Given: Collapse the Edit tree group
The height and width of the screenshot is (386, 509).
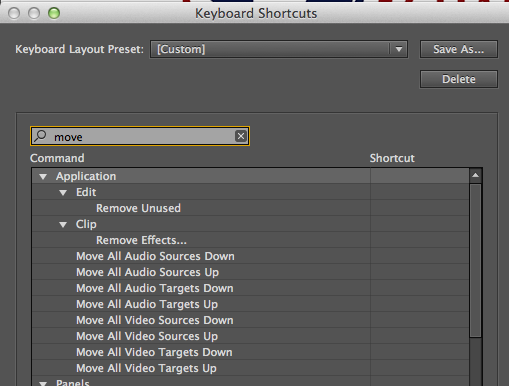Looking at the screenshot, I should 63,193.
